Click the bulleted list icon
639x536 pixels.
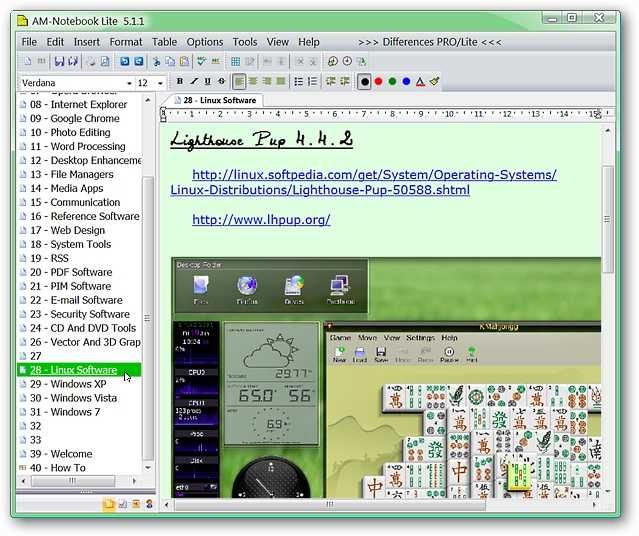pyautogui.click(x=298, y=82)
